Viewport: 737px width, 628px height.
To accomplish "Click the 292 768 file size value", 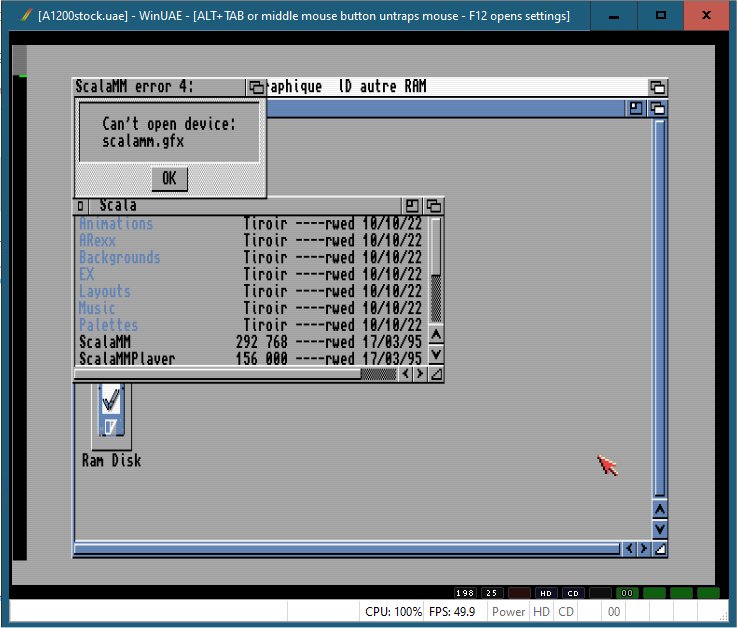I will 261,342.
